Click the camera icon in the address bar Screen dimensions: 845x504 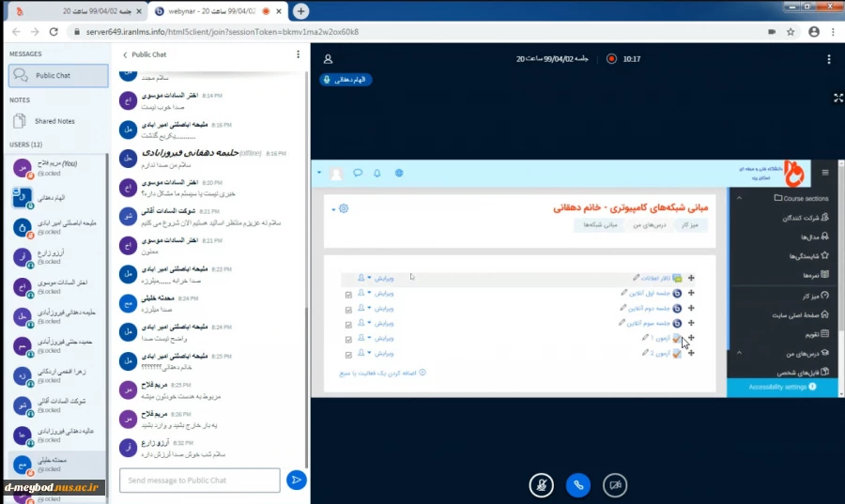pyautogui.click(x=772, y=32)
